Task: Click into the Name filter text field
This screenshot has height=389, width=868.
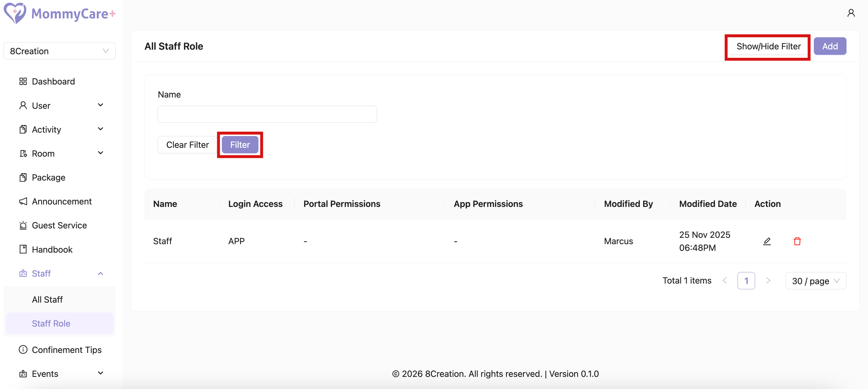Action: (267, 115)
